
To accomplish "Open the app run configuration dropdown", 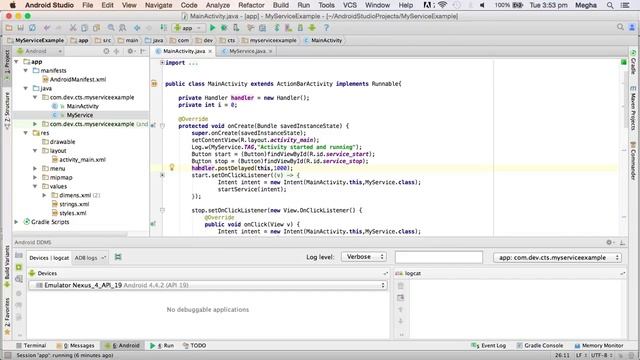I will coord(188,28).
